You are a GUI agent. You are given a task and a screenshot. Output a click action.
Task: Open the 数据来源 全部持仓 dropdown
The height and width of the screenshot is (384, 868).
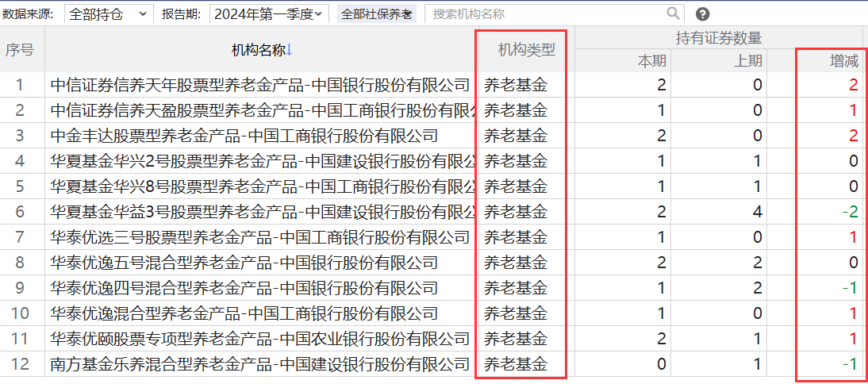[109, 13]
